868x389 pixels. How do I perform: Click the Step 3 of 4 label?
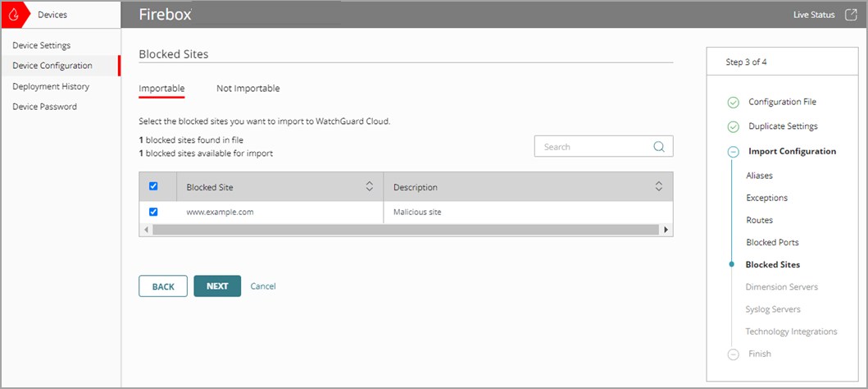[x=746, y=62]
